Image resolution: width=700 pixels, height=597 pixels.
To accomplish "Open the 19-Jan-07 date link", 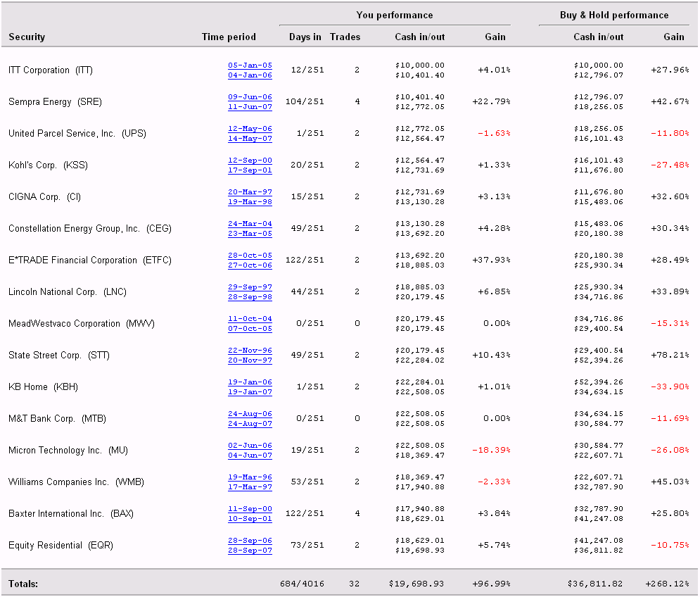I will pyautogui.click(x=250, y=392).
